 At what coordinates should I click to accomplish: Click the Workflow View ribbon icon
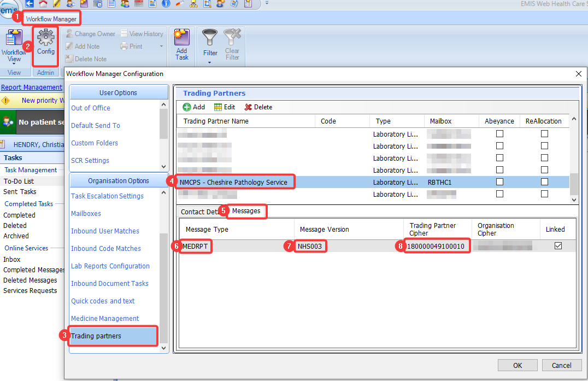coord(14,45)
